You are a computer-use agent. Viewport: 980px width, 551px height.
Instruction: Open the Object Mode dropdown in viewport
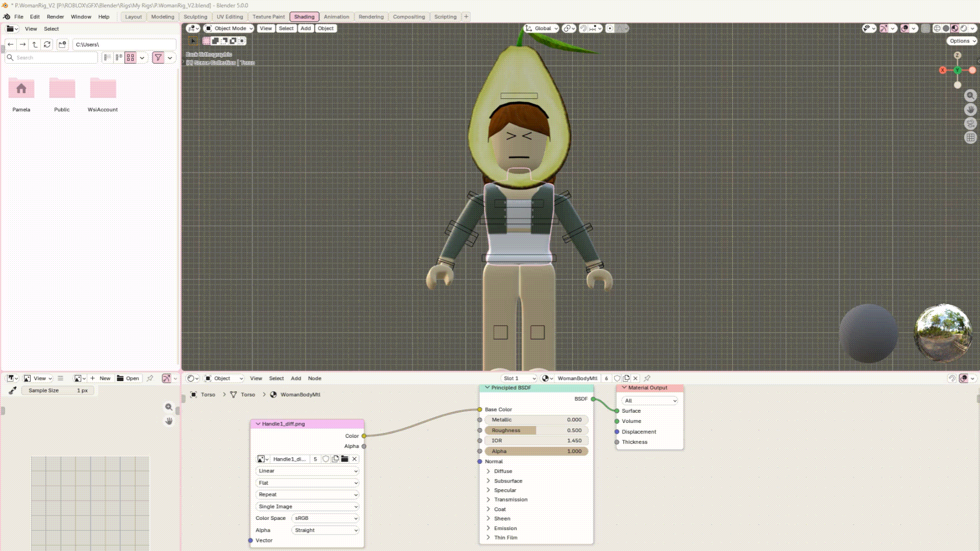tap(229, 29)
